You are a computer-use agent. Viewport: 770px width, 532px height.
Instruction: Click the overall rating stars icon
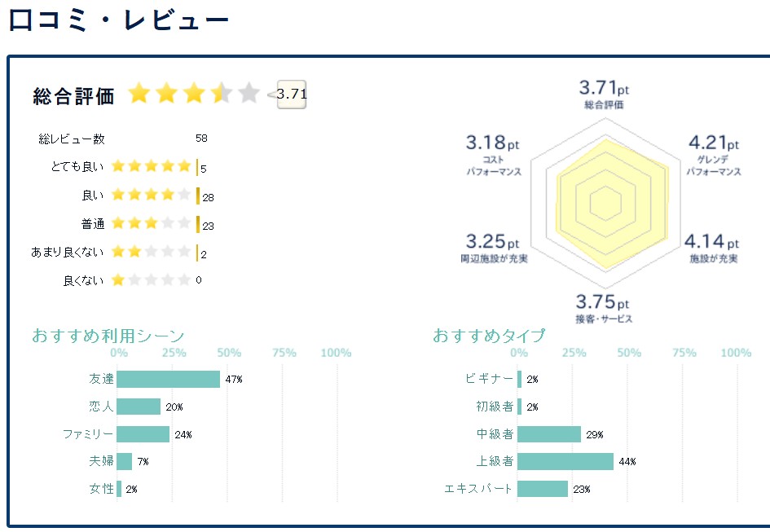[x=193, y=94]
